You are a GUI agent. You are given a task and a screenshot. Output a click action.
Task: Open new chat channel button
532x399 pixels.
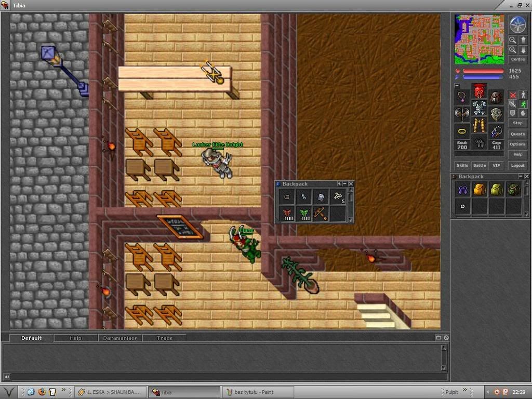438,338
